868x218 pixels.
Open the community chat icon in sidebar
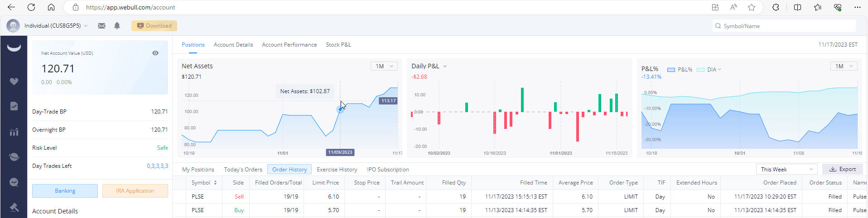click(x=14, y=182)
